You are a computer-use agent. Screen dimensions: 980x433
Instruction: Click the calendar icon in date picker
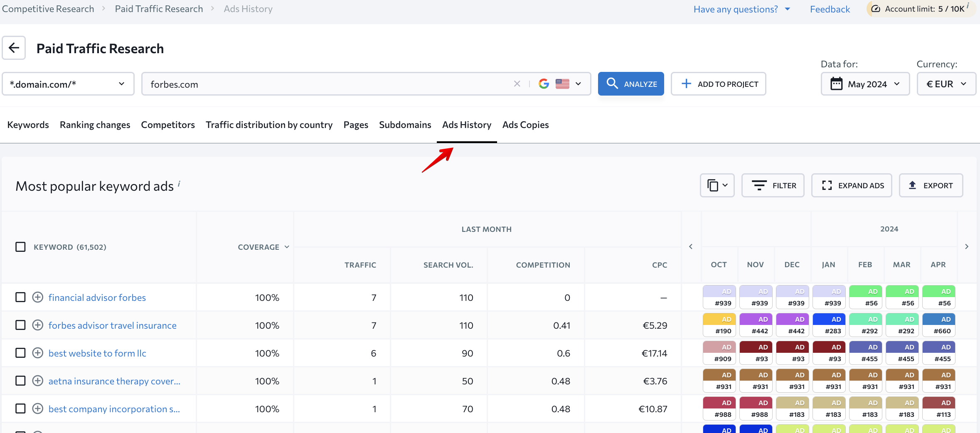[836, 84]
